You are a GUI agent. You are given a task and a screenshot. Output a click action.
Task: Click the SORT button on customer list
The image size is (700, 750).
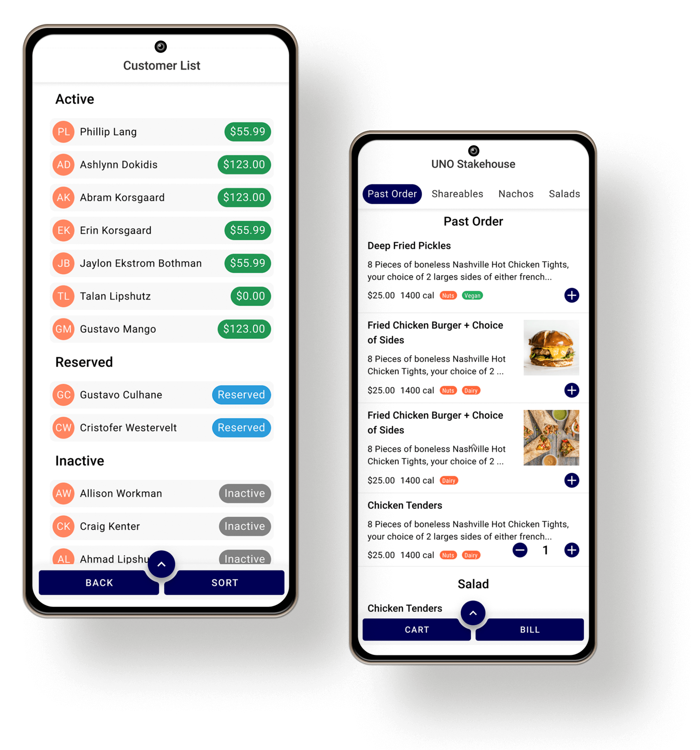(x=224, y=581)
